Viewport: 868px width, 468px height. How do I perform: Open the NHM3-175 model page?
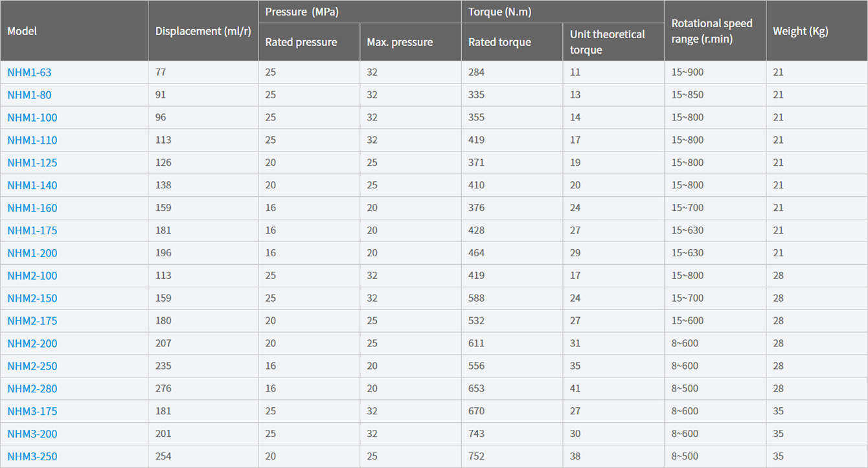click(x=32, y=412)
